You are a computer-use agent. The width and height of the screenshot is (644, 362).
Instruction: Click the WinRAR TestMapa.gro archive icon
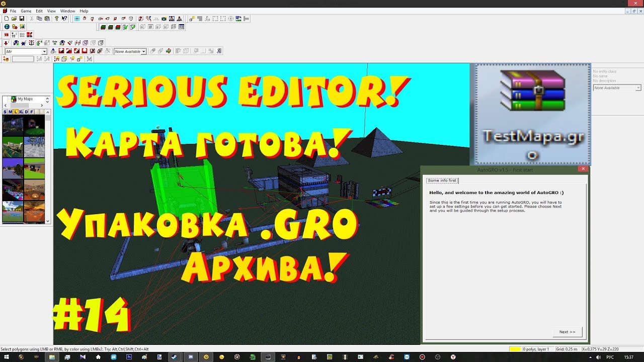[x=532, y=114]
